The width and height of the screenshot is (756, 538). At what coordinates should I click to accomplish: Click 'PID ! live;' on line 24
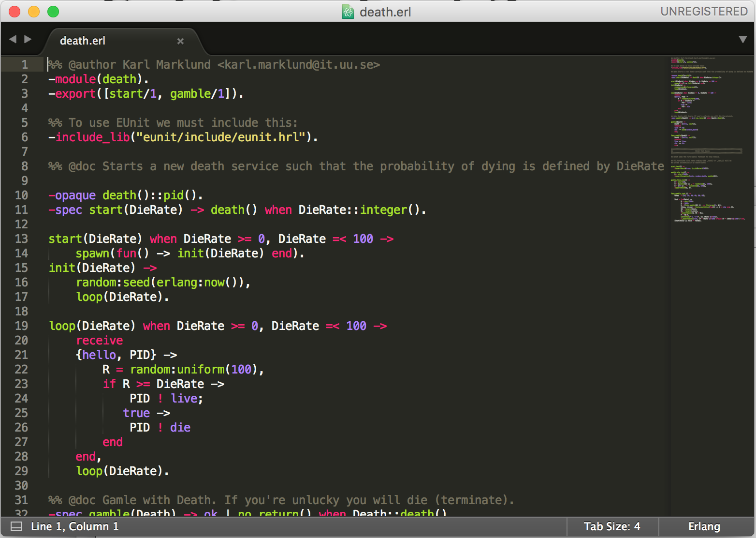pos(166,399)
